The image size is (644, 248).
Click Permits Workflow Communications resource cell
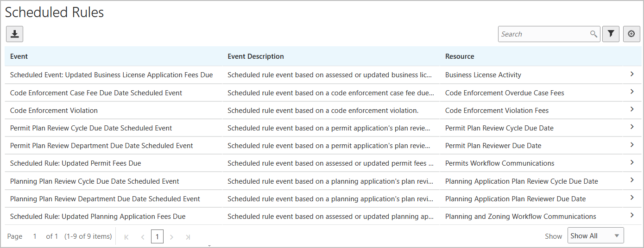(x=499, y=163)
